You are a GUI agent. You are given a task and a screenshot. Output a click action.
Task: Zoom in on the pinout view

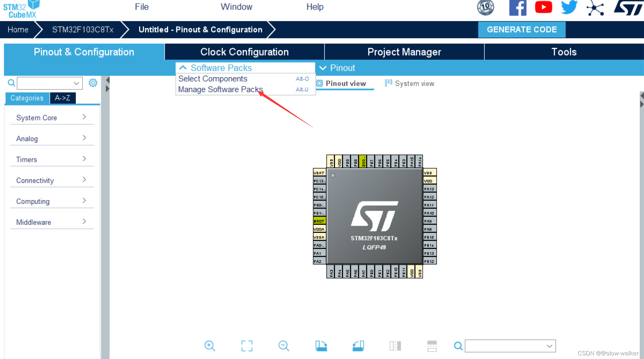click(x=210, y=346)
